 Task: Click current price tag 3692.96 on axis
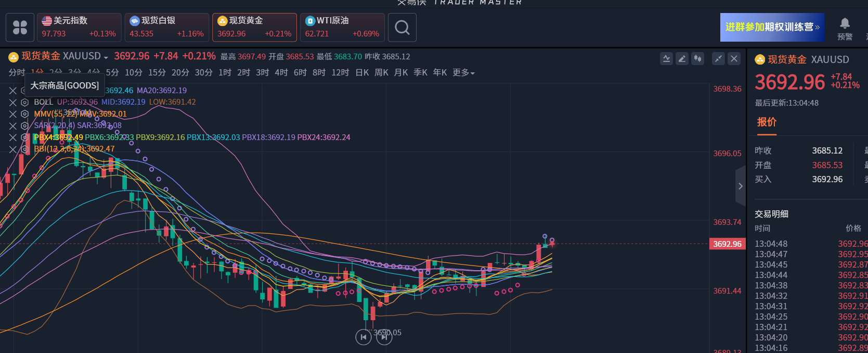(x=727, y=244)
